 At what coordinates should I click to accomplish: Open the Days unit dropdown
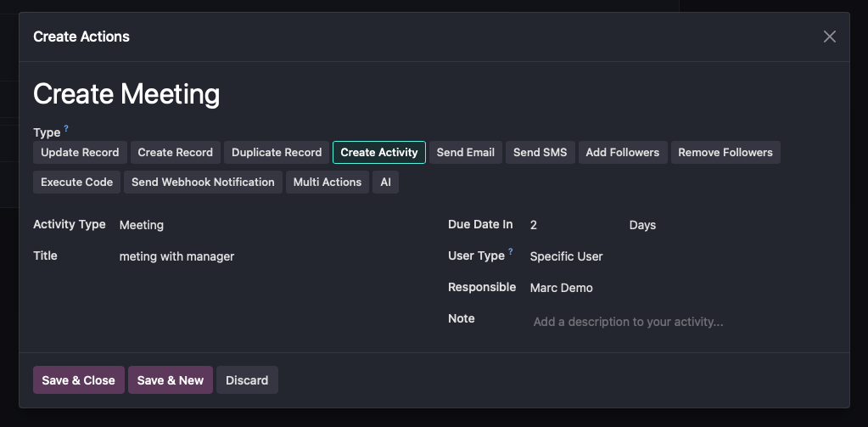679,226
